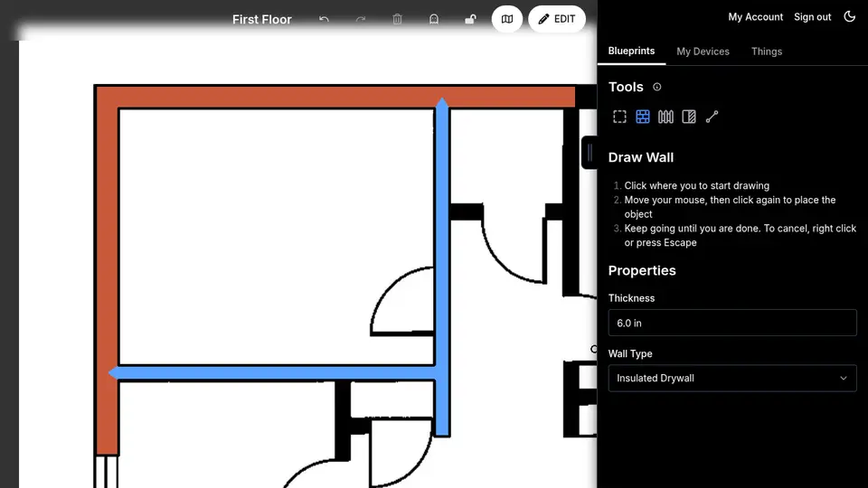868x488 pixels.
Task: Click the Draw Wall heading
Action: (641, 157)
